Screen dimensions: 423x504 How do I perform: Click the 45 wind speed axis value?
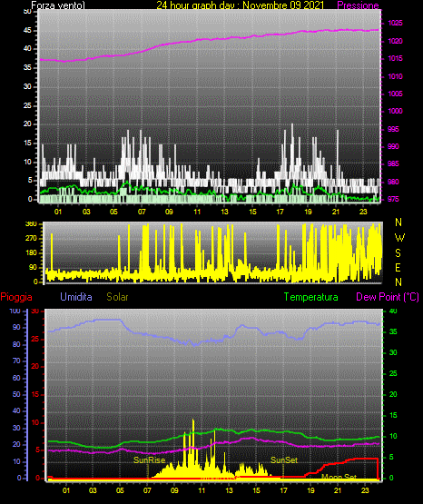click(x=27, y=31)
